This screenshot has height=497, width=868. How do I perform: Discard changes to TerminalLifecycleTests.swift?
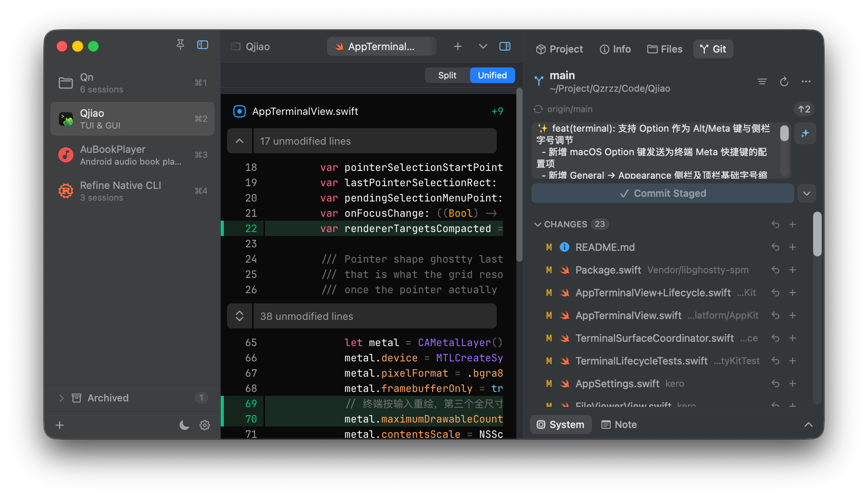(775, 361)
